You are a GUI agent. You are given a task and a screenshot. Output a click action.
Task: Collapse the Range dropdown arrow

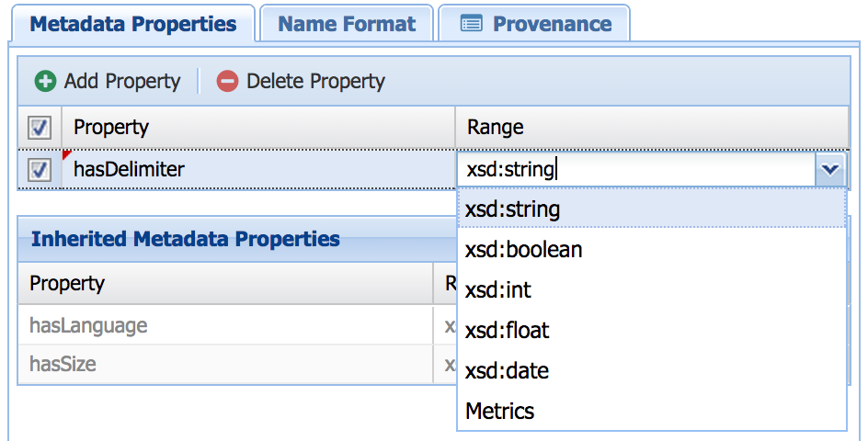pyautogui.click(x=830, y=169)
